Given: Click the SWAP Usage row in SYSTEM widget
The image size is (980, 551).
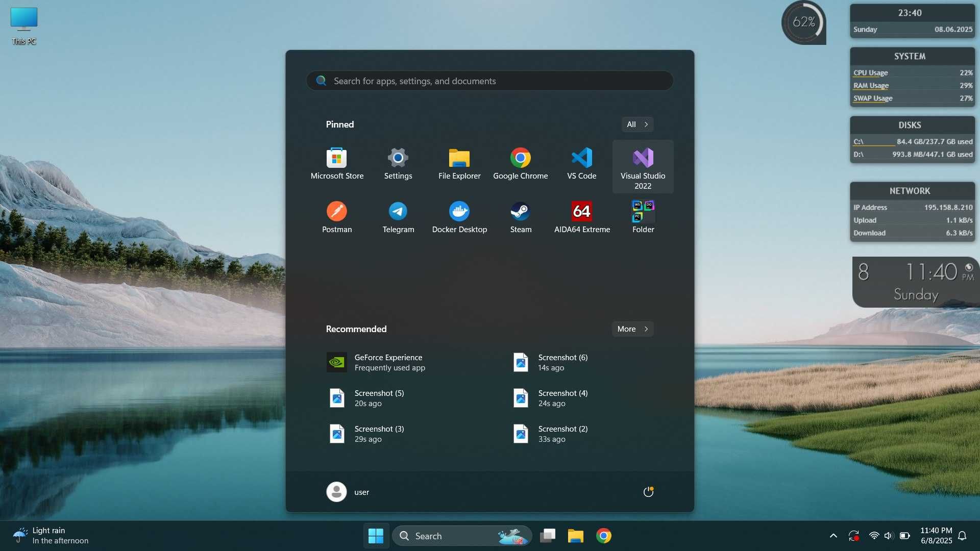Looking at the screenshot, I should point(913,98).
